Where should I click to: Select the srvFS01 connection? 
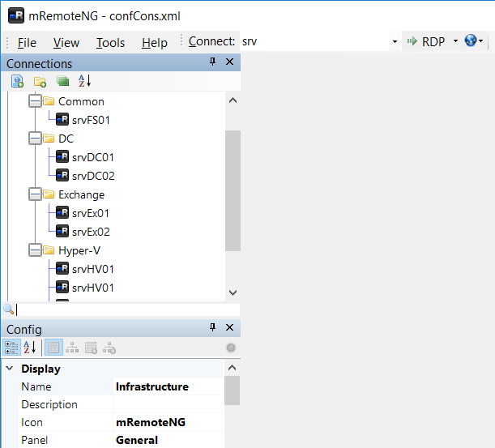point(91,120)
